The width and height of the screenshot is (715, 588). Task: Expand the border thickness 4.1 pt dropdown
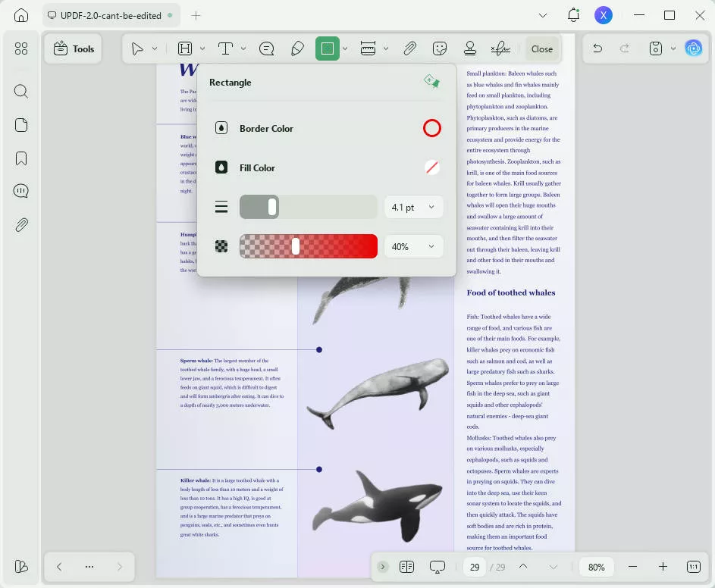point(414,207)
